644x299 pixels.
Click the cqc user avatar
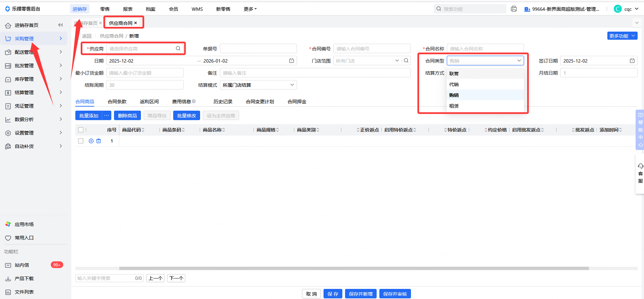tap(617, 9)
